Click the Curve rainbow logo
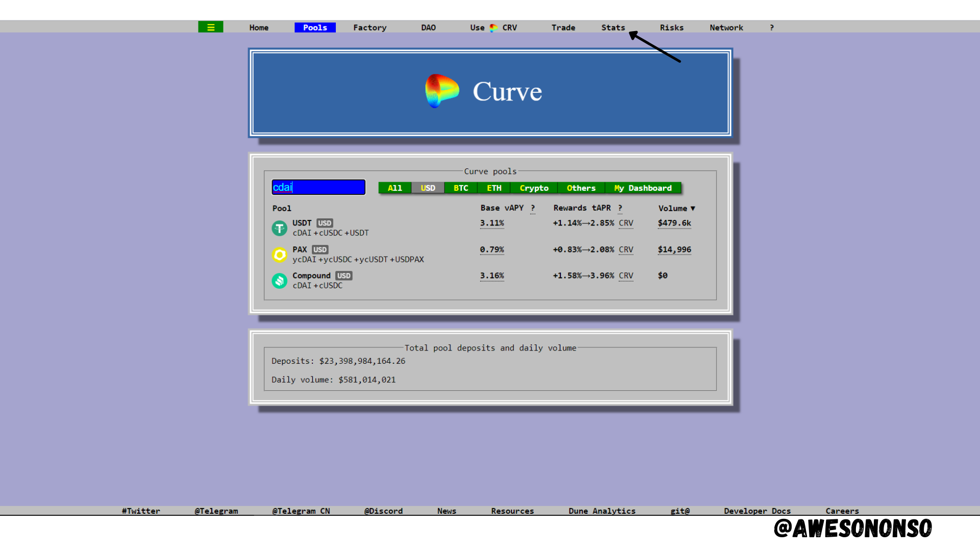Viewport: 980px width, 551px height. click(442, 91)
